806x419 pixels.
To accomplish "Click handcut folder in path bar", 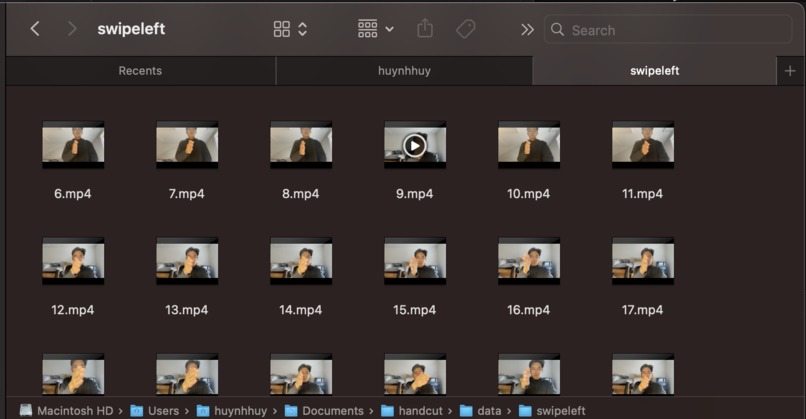I will pos(412,411).
